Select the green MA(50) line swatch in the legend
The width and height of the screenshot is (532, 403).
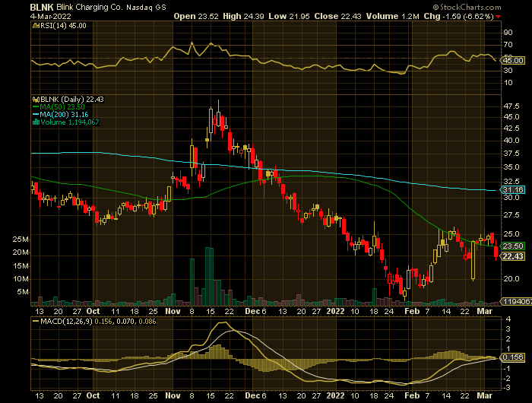point(36,107)
